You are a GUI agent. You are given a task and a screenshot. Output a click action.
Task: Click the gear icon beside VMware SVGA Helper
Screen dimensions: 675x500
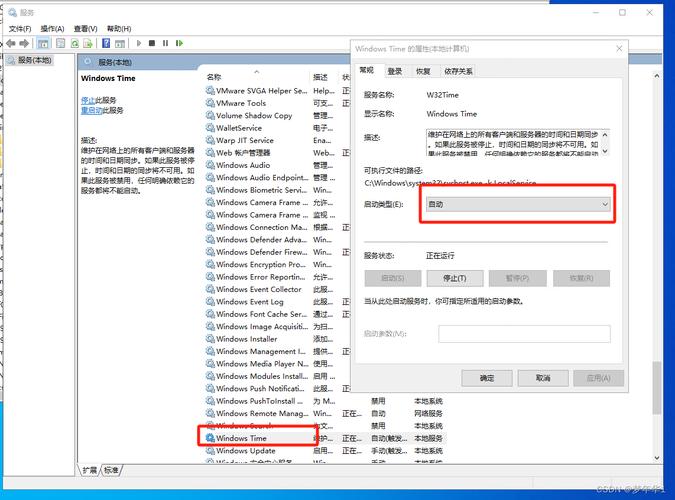[x=210, y=90]
